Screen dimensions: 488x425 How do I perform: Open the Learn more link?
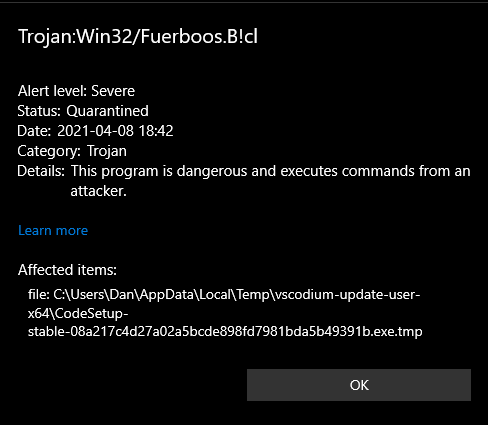click(53, 230)
